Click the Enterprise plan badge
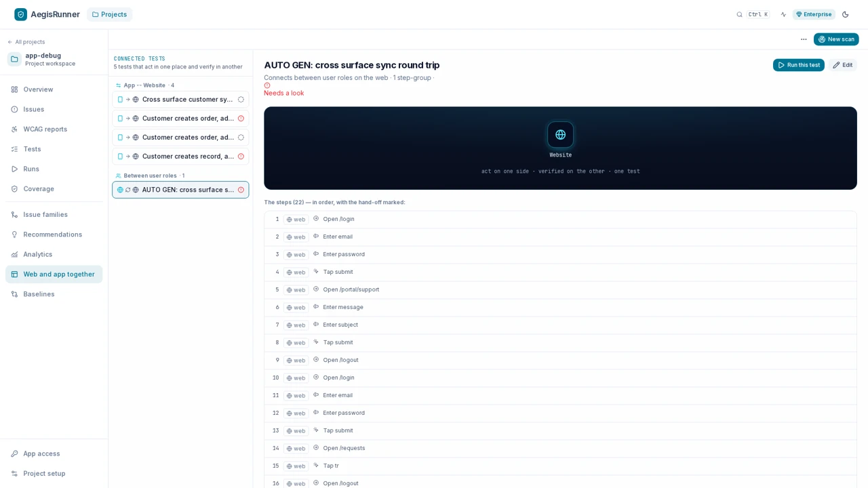The image size is (868, 488). click(x=814, y=14)
